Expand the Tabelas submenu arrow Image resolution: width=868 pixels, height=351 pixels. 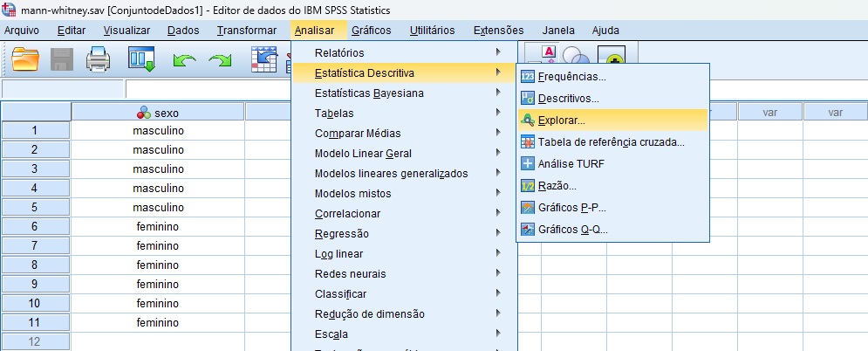(498, 113)
